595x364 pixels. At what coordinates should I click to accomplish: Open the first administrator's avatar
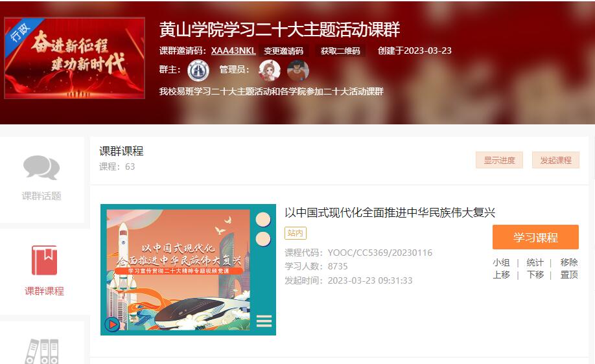click(x=270, y=71)
